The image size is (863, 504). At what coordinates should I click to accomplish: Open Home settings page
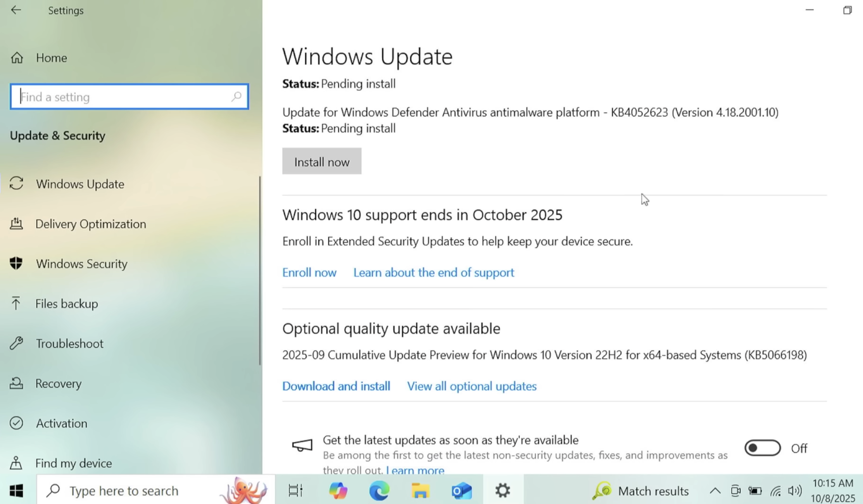(51, 58)
